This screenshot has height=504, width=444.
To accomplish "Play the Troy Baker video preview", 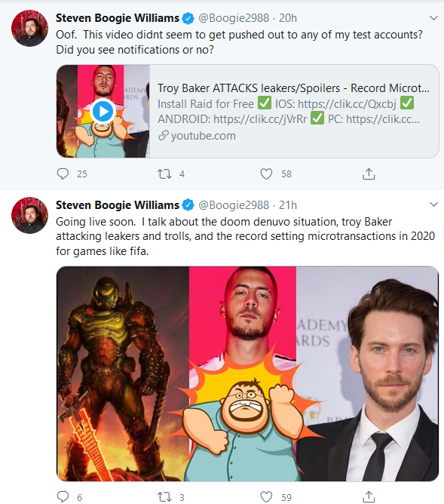I will (103, 112).
